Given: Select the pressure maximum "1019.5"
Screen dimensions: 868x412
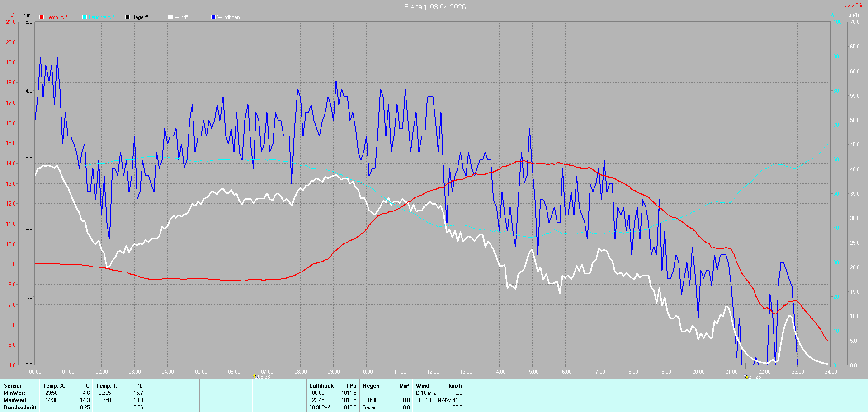Looking at the screenshot, I should (x=349, y=400).
